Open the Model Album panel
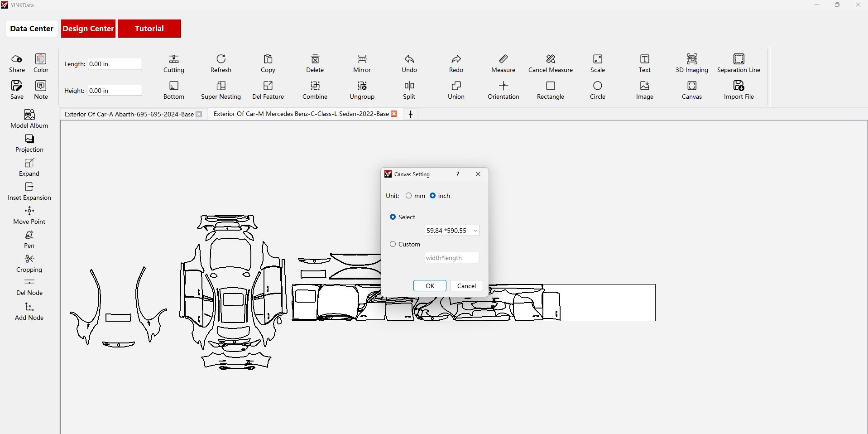Screen dimensions: 868x434 click(x=29, y=115)
